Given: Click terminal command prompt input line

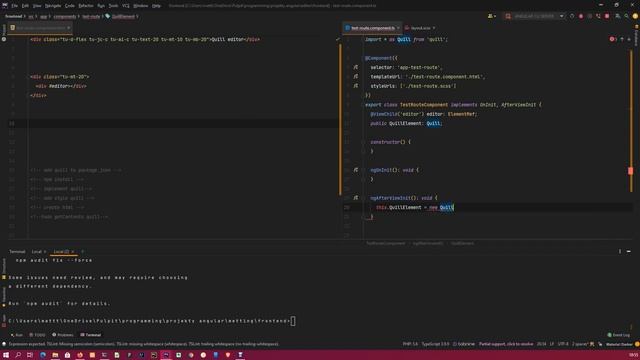Looking at the screenshot, I should tap(151, 321).
